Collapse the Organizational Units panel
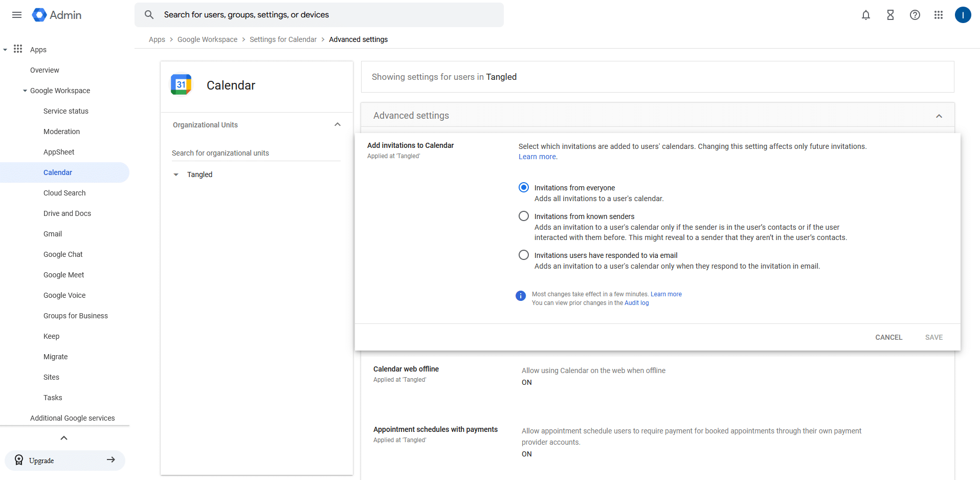This screenshot has height=480, width=980. pyautogui.click(x=337, y=124)
